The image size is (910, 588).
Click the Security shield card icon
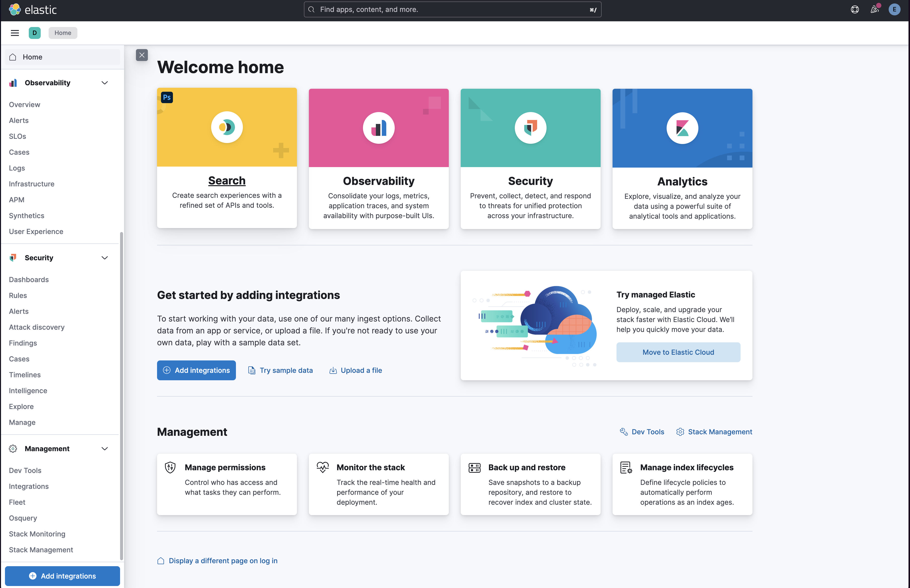click(530, 128)
